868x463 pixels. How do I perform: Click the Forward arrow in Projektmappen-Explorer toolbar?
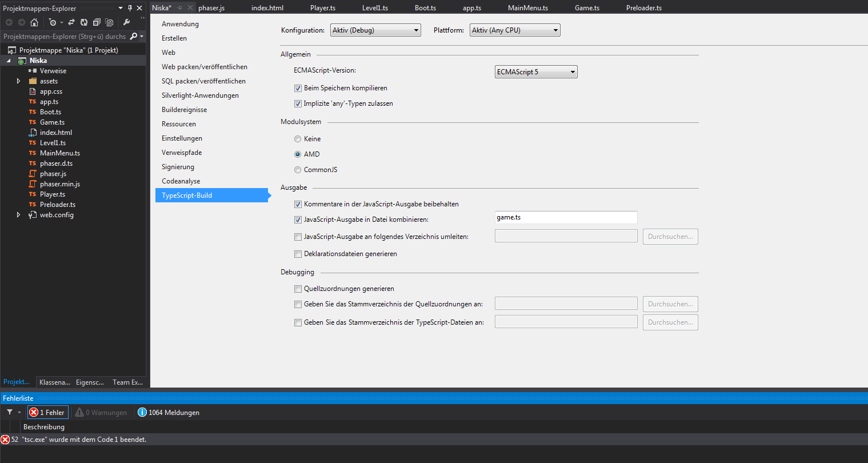point(22,22)
